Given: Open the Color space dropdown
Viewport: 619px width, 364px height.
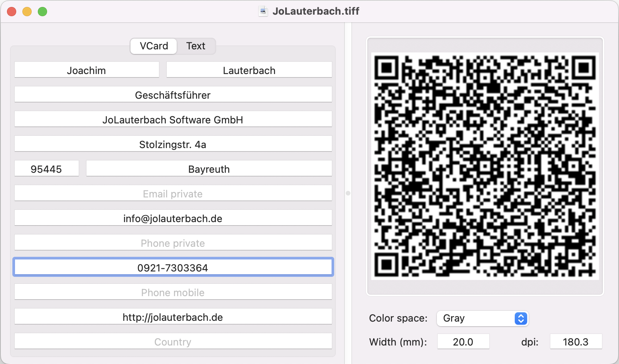Looking at the screenshot, I should coord(482,318).
